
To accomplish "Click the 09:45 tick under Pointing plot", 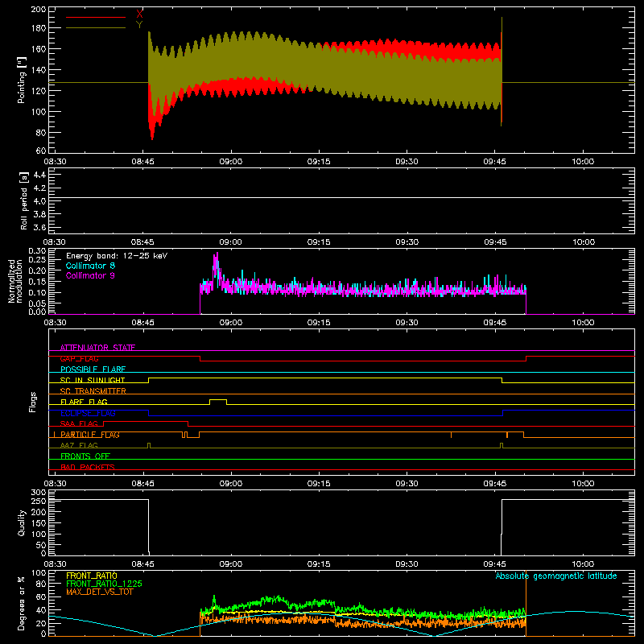I will pyautogui.click(x=495, y=162).
